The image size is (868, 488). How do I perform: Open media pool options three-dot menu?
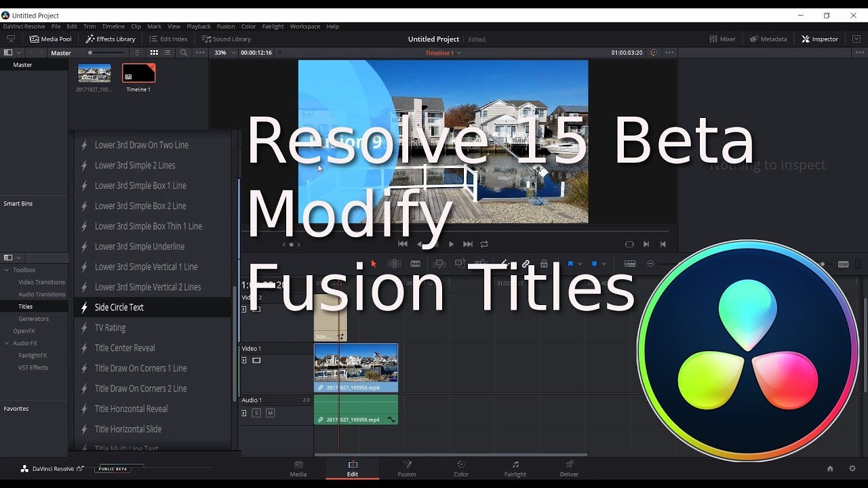(x=200, y=53)
